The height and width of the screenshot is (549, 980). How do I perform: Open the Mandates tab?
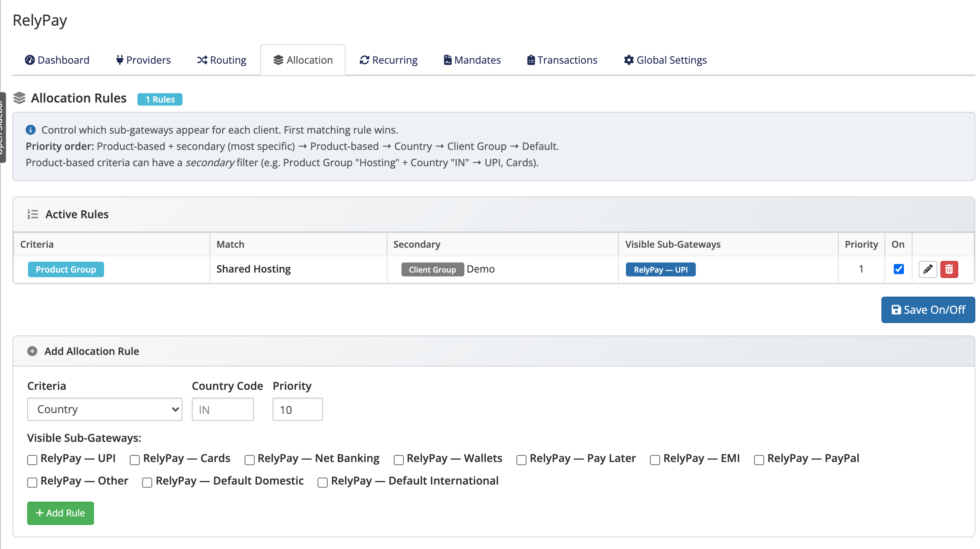[473, 60]
